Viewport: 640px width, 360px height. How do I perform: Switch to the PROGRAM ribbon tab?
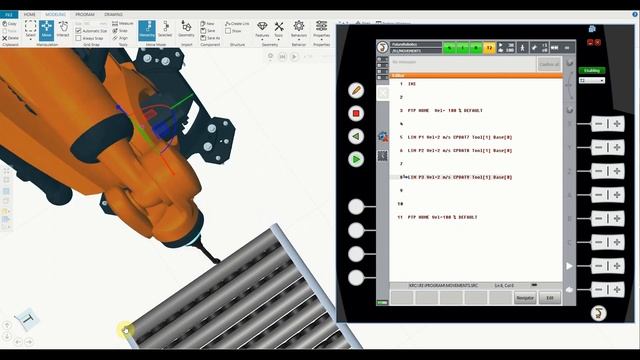click(x=85, y=14)
